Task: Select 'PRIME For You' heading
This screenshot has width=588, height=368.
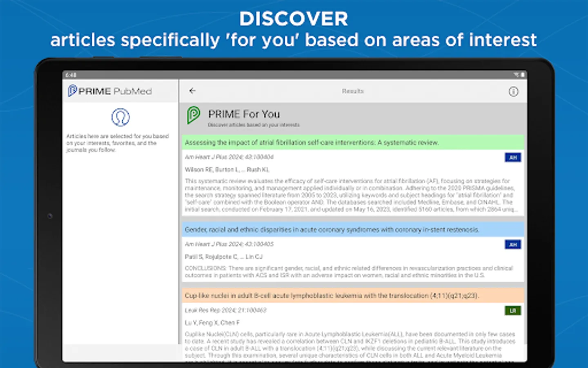Action: tap(244, 114)
